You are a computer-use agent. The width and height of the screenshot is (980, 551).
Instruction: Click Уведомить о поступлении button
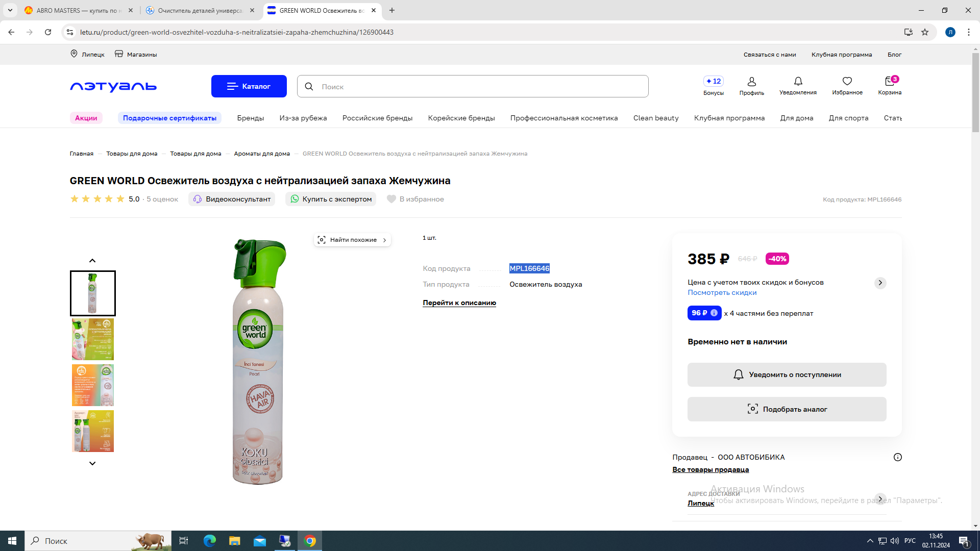click(x=787, y=374)
